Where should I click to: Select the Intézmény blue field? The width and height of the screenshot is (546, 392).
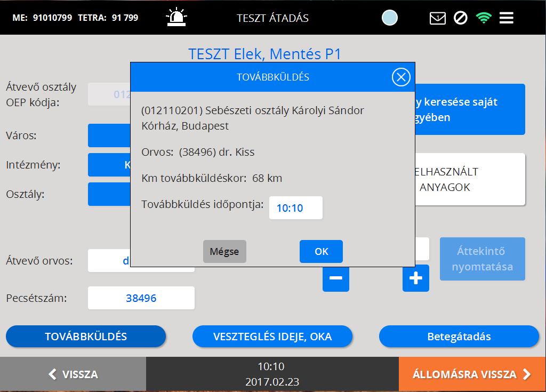(x=109, y=164)
